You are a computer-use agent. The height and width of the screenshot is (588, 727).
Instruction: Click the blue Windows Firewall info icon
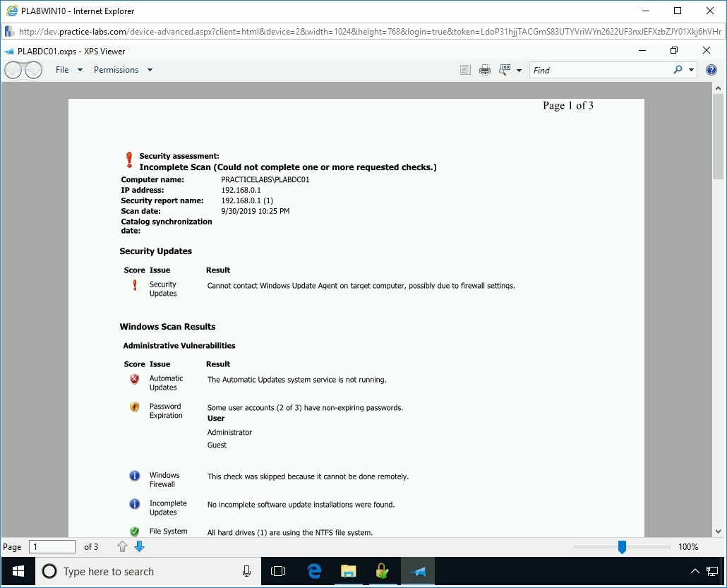[134, 476]
